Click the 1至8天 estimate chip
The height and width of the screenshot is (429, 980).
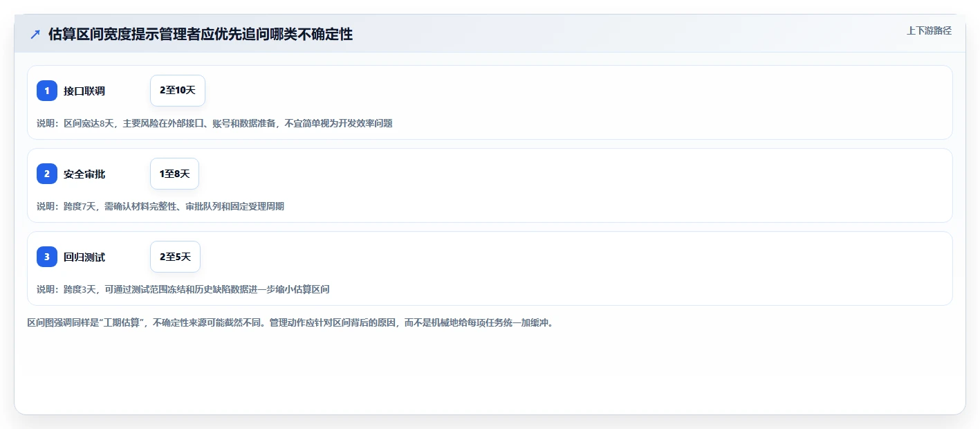174,174
